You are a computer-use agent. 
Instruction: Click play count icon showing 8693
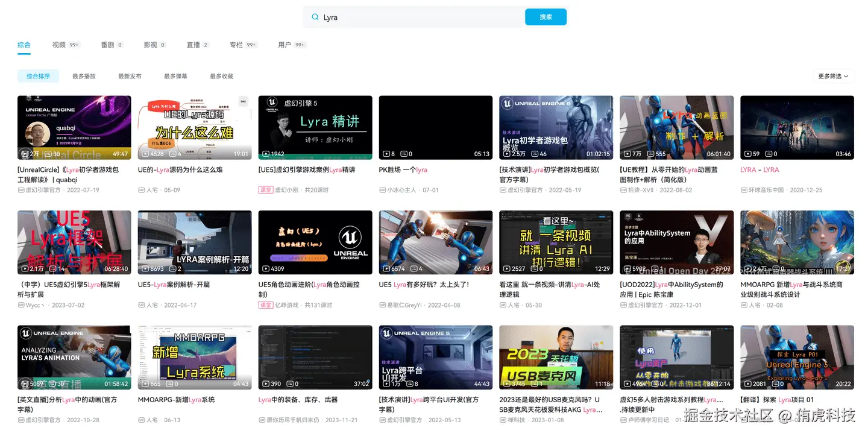[x=145, y=269]
